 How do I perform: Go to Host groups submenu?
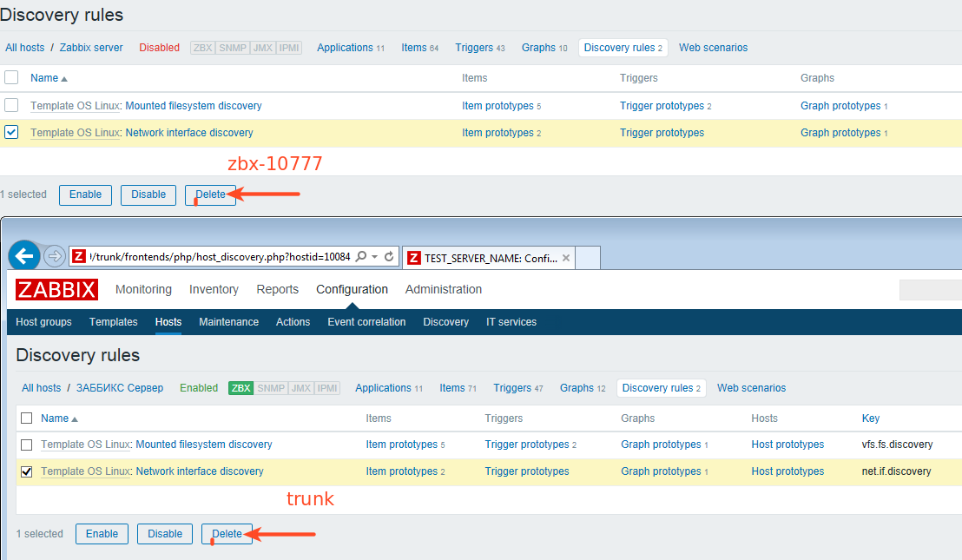tap(43, 322)
